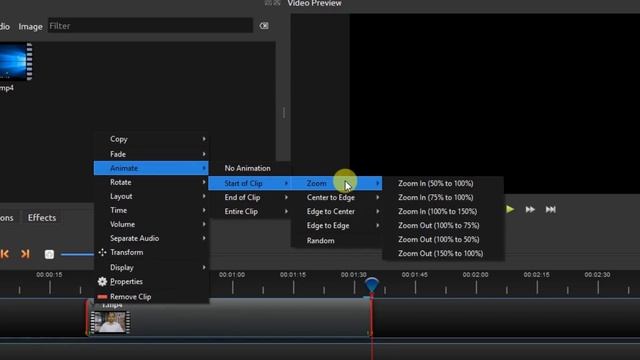Image resolution: width=640 pixels, height=360 pixels.
Task: Choose Separate Audio menu entry
Action: (151, 238)
